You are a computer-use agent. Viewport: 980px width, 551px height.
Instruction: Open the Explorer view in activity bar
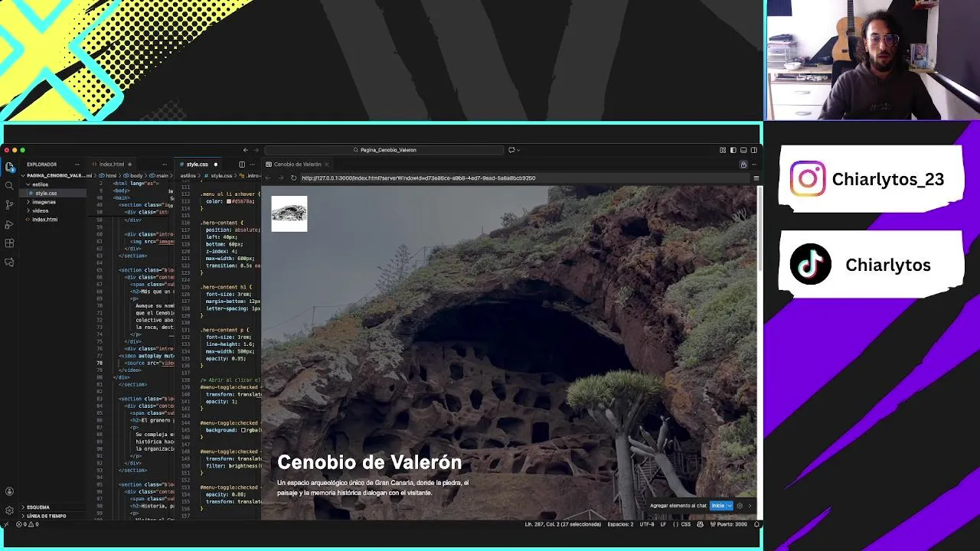pos(9,167)
